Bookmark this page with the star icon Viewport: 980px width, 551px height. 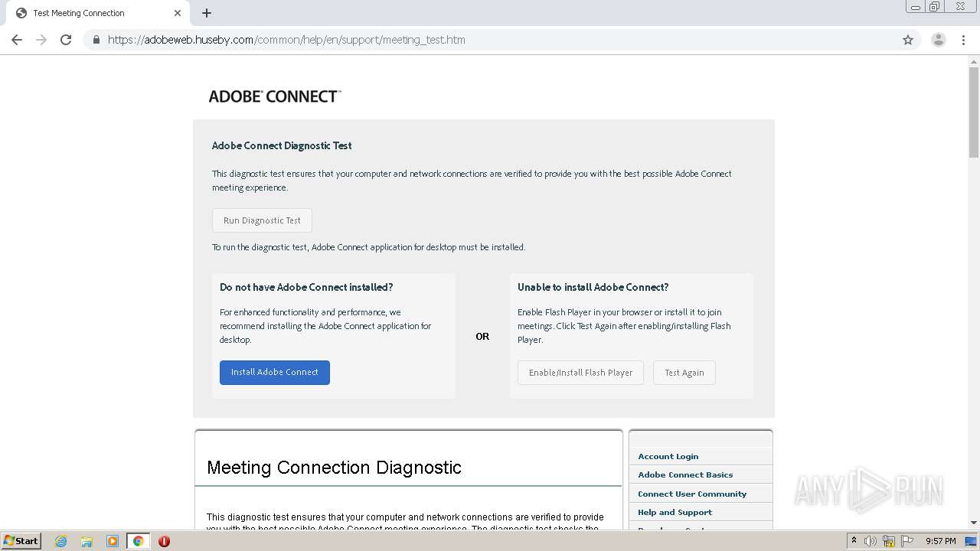908,40
